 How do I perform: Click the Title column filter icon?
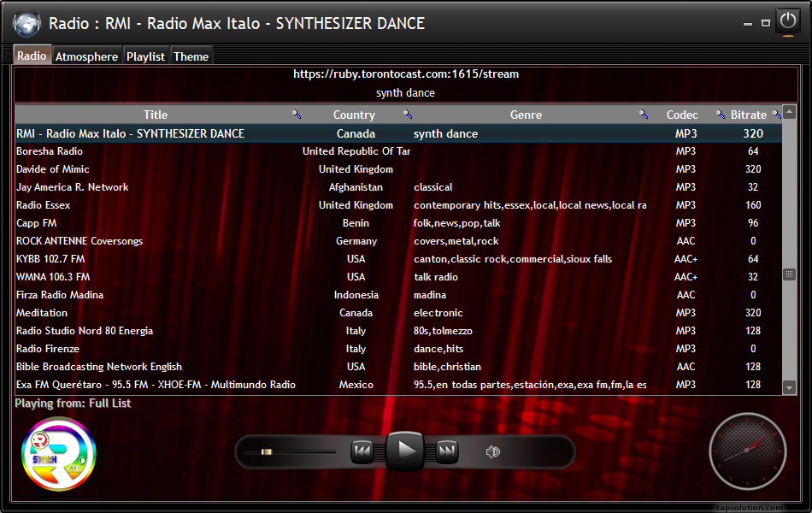297,115
